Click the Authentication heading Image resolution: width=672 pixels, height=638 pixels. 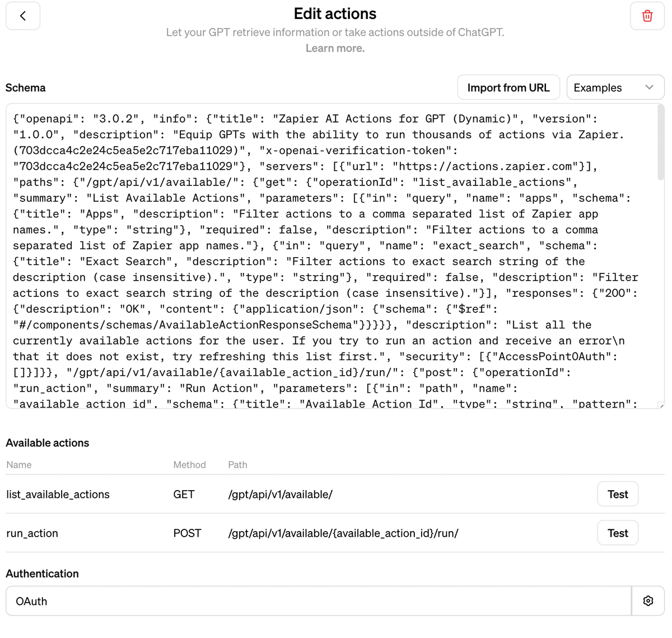42,574
